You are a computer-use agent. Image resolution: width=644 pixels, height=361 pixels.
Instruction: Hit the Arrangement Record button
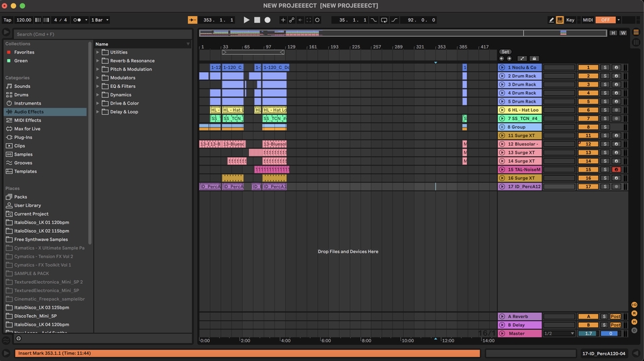pos(267,20)
